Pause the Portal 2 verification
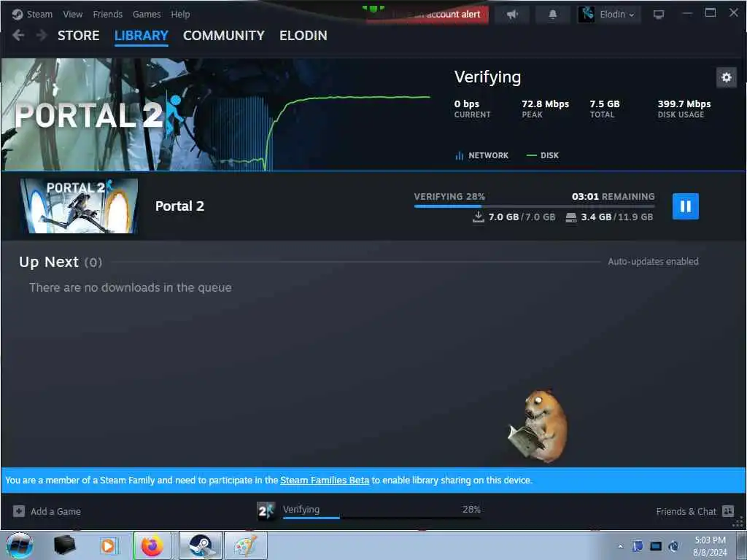Image resolution: width=747 pixels, height=560 pixels. 686,206
